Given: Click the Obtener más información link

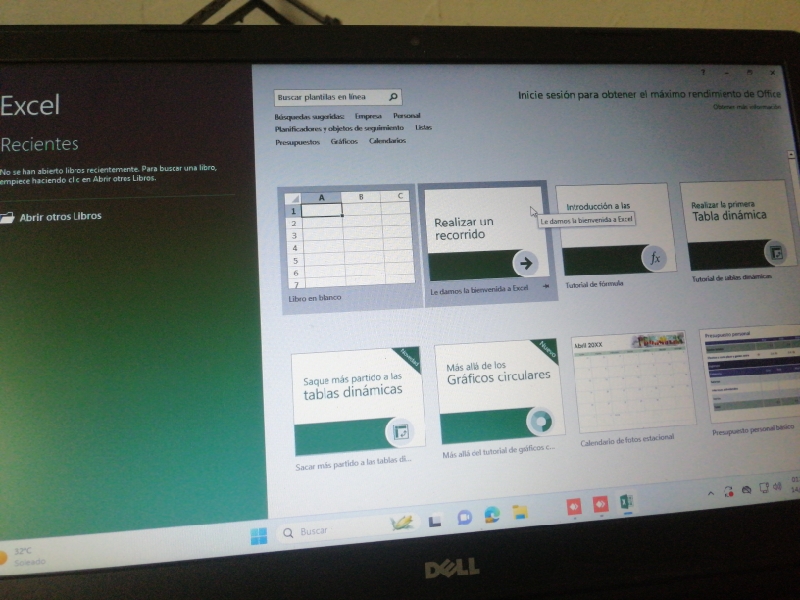Looking at the screenshot, I should (x=746, y=107).
